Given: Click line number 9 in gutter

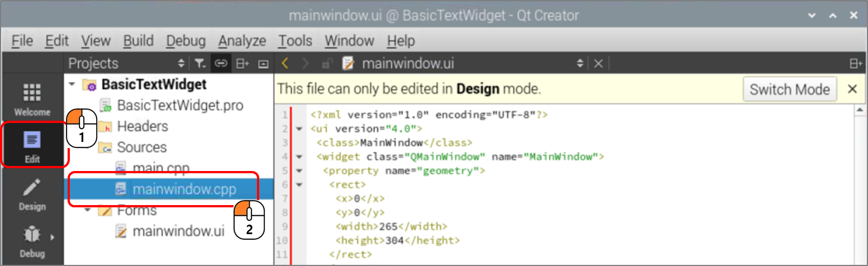Looking at the screenshot, I should tap(285, 227).
